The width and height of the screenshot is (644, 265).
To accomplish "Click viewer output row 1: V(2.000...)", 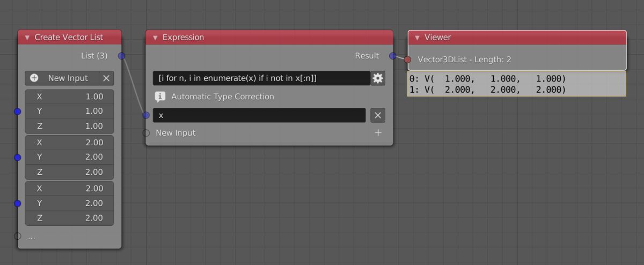I will (x=488, y=90).
